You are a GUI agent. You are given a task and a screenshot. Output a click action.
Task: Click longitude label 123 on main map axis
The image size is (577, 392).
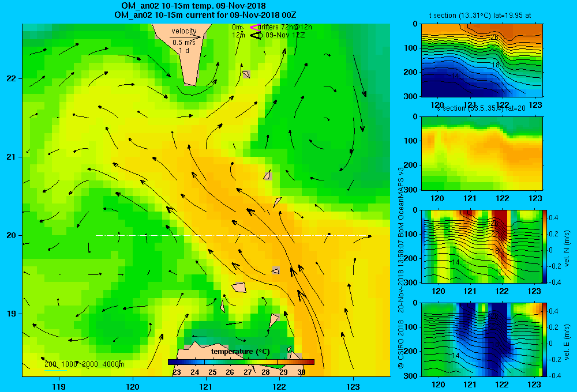(x=353, y=386)
